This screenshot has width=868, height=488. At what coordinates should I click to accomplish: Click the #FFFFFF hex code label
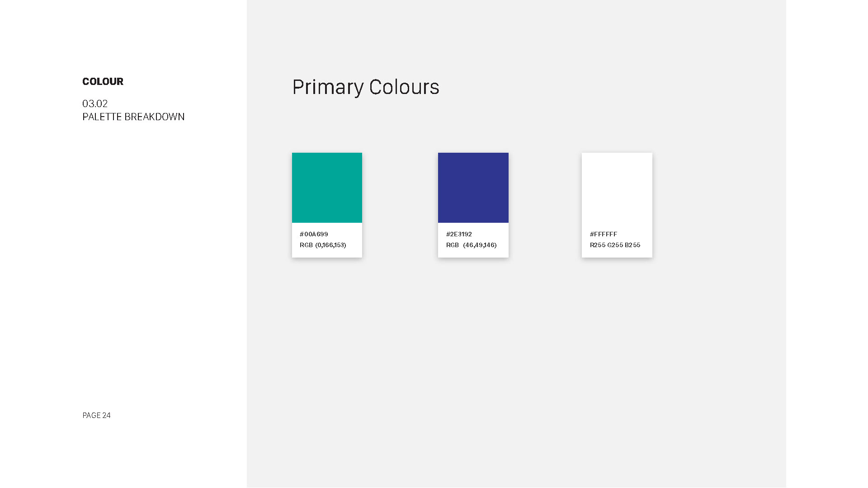coord(604,234)
